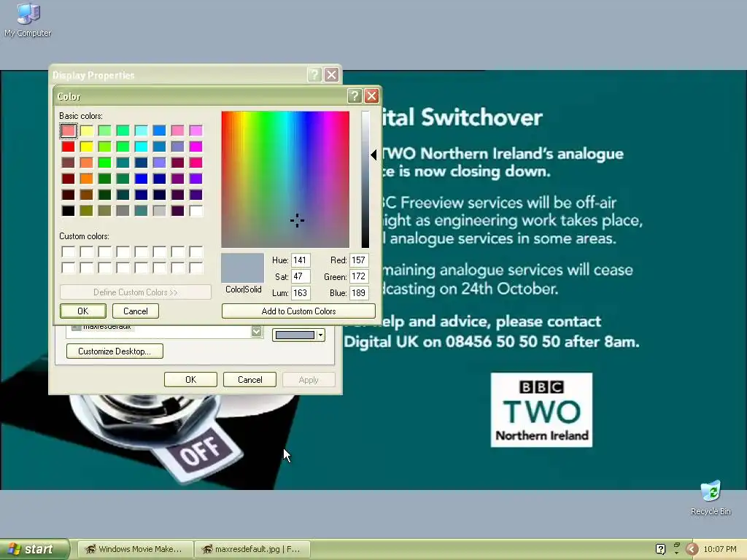Screen dimensions: 747x560
Task: Select the cyan basic color, second row
Action: 141,147
